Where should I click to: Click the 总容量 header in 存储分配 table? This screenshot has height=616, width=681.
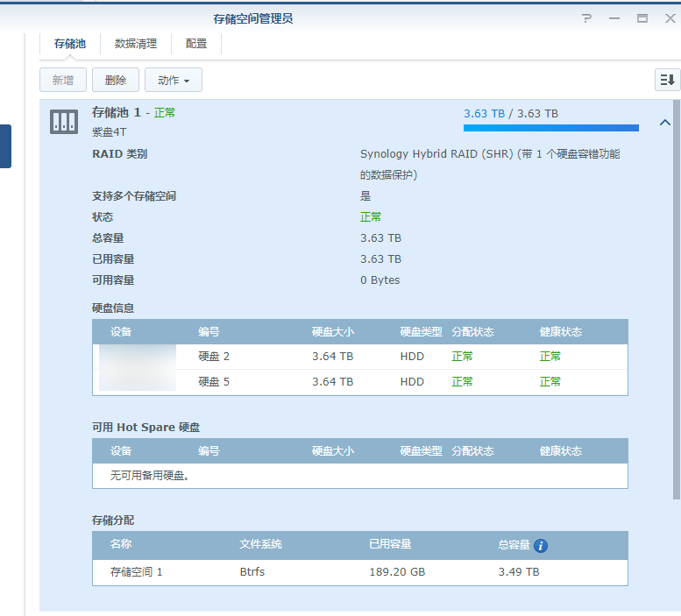pos(514,544)
